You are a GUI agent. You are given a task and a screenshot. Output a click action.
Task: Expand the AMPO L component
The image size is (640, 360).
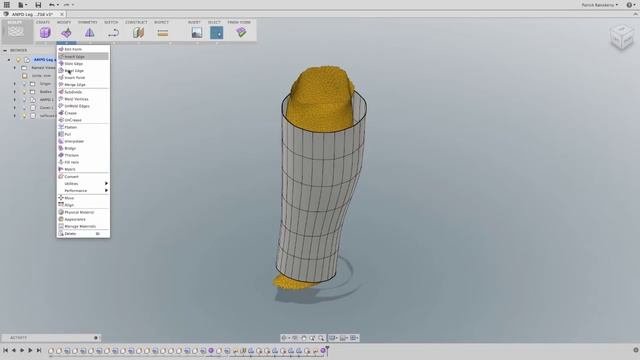pyautogui.click(x=15, y=100)
